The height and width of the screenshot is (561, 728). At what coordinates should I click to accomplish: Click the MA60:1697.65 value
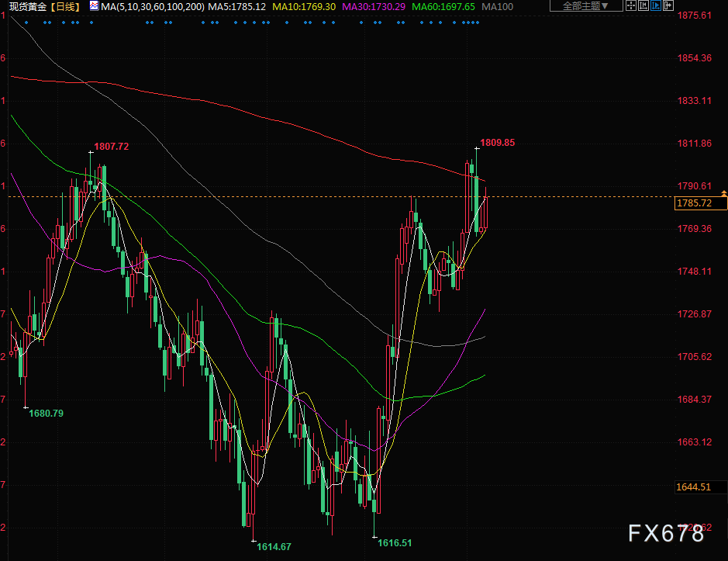pyautogui.click(x=443, y=6)
